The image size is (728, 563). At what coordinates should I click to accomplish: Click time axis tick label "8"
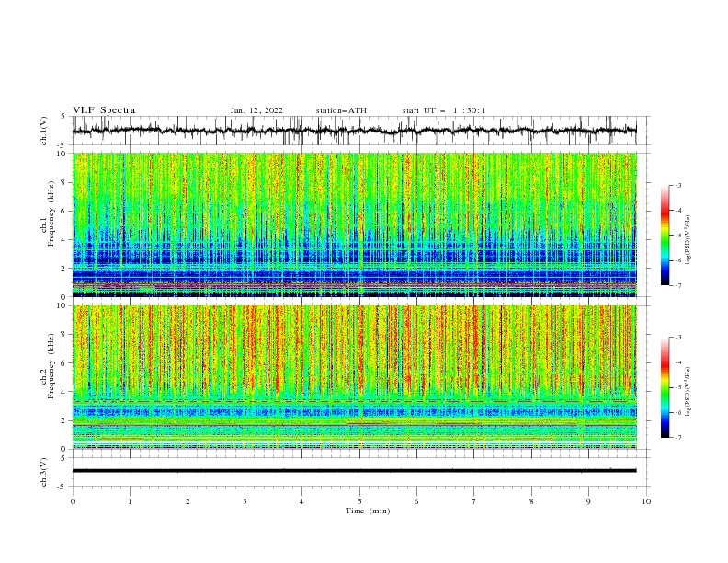coord(531,501)
